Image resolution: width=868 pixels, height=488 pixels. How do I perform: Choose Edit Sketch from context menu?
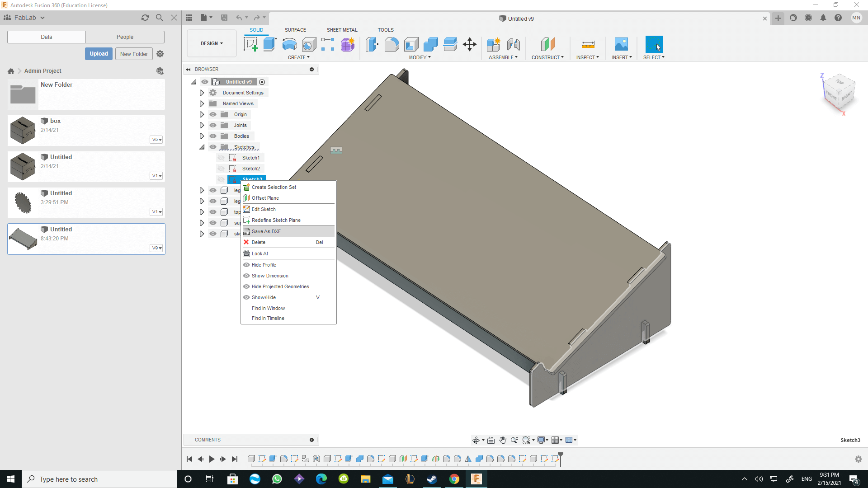pyautogui.click(x=288, y=209)
